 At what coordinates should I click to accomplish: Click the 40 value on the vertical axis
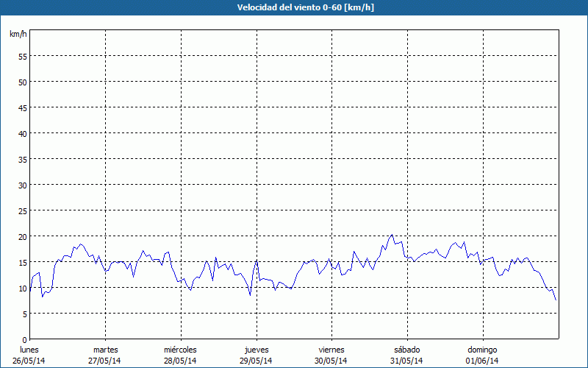pyautogui.click(x=23, y=133)
